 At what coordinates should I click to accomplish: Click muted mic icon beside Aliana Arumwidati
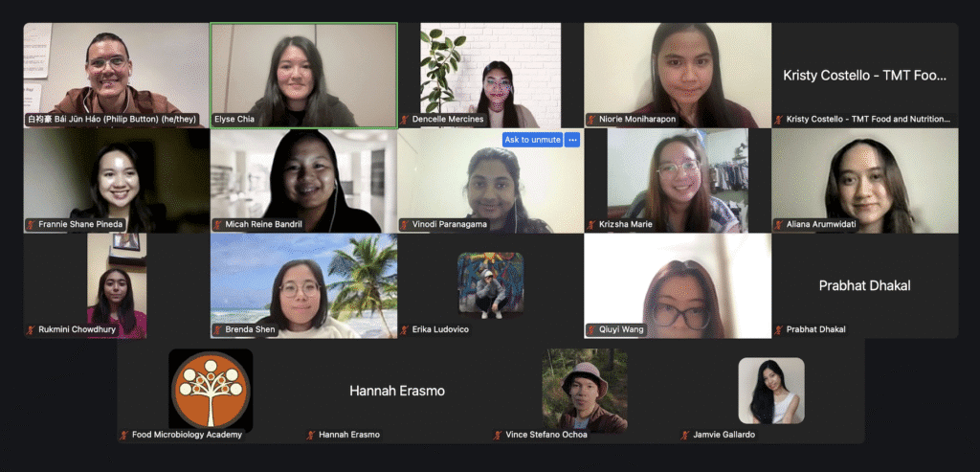click(779, 224)
